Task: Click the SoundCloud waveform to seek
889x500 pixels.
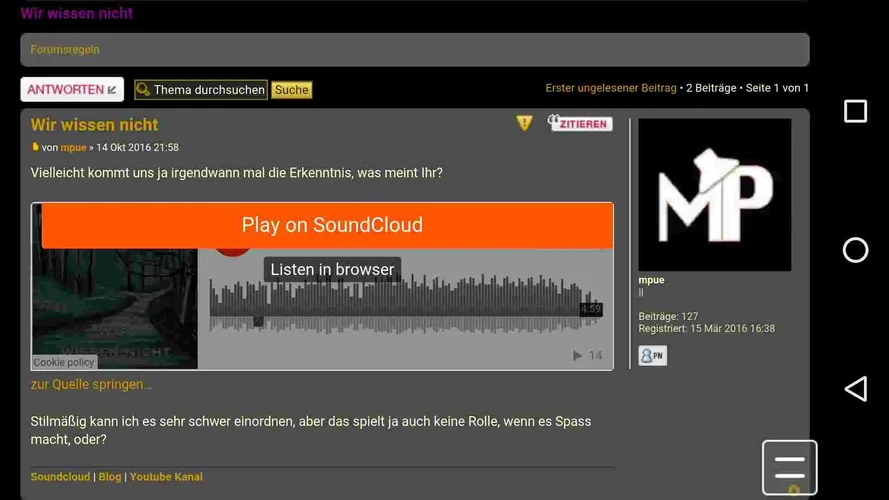Action: 405,304
